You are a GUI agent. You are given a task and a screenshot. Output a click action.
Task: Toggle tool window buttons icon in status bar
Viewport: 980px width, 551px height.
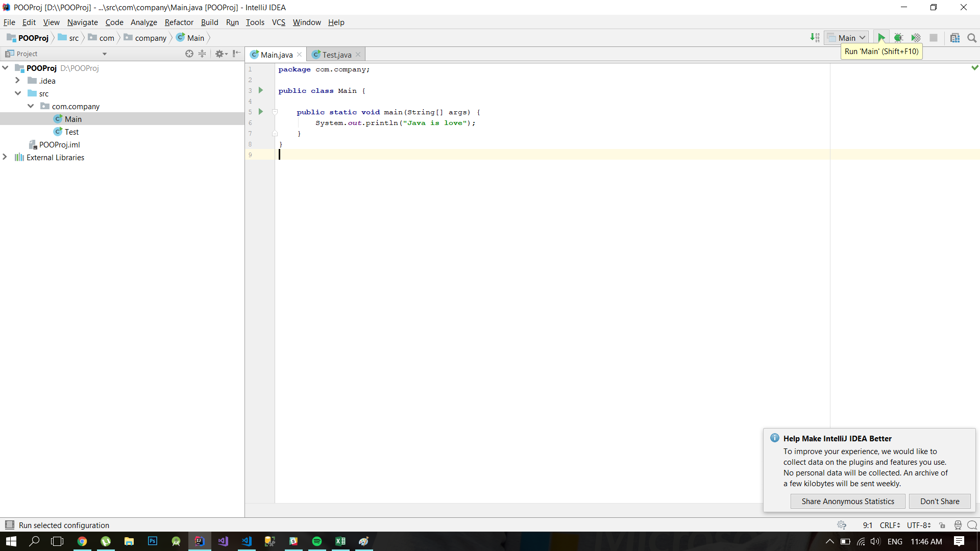(9, 525)
